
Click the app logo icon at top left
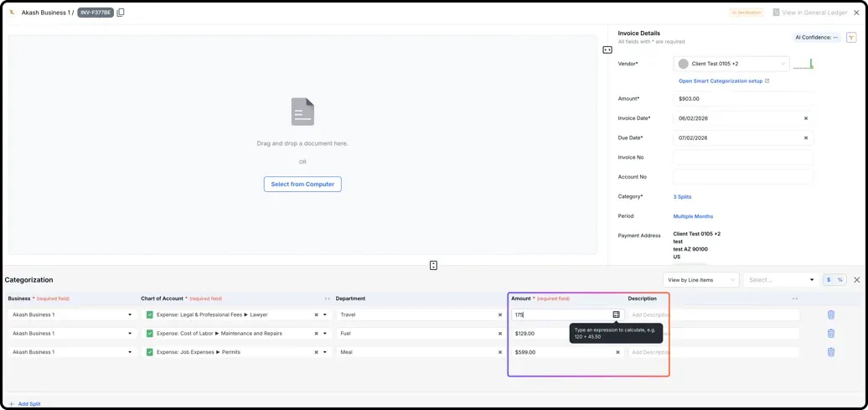(x=12, y=13)
